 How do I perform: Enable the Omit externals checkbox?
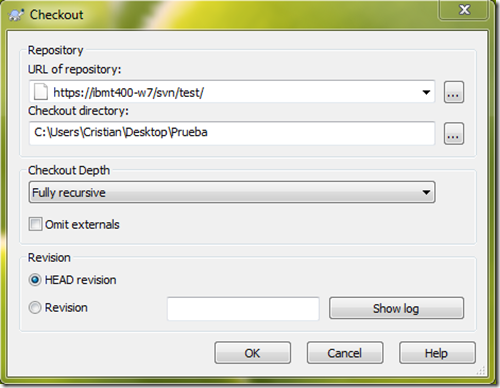tap(35, 224)
